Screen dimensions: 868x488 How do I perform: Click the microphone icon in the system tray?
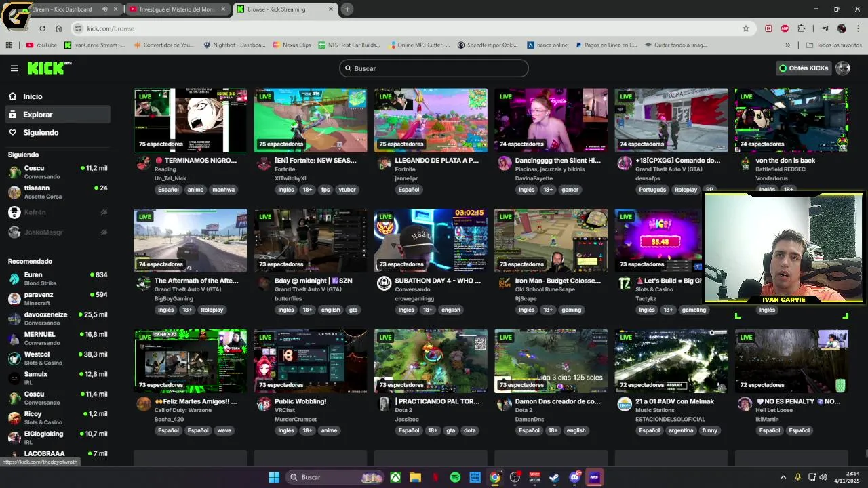[797, 477]
